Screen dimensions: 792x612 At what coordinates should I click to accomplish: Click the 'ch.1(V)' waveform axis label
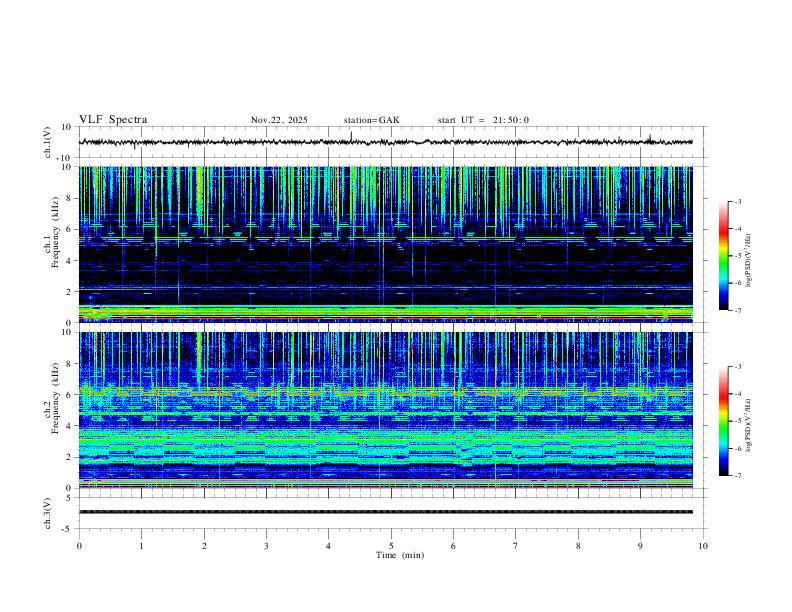pyautogui.click(x=48, y=142)
